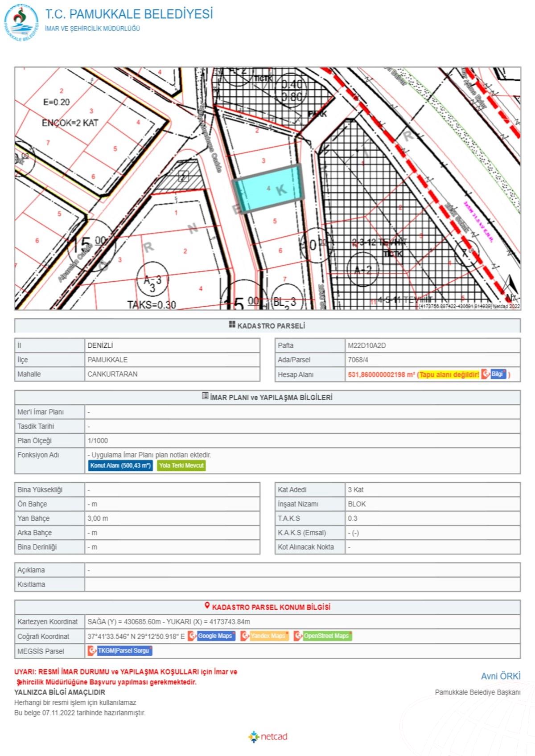Viewport: 535px width, 756px height.
Task: Click the 'YALNIZCA BİLGİ AMAÇLIDIR' notice
Action: 60,692
